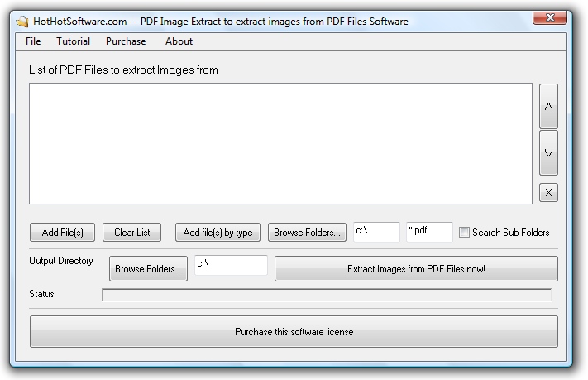Remove selected file with X button beside list
This screenshot has height=380, width=588.
point(548,193)
